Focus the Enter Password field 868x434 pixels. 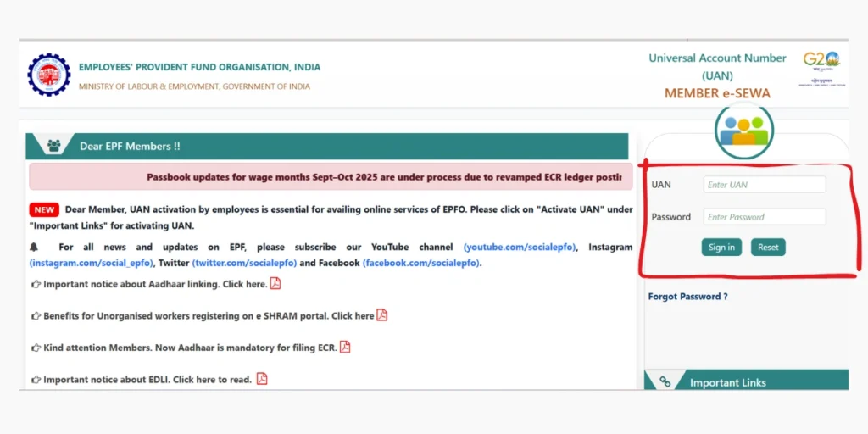[764, 217]
